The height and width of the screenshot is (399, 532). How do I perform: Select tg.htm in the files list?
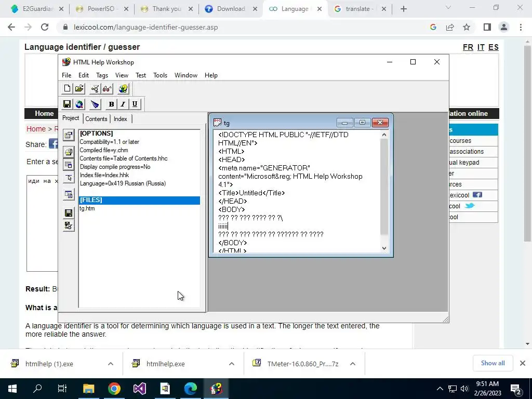pyautogui.click(x=87, y=209)
